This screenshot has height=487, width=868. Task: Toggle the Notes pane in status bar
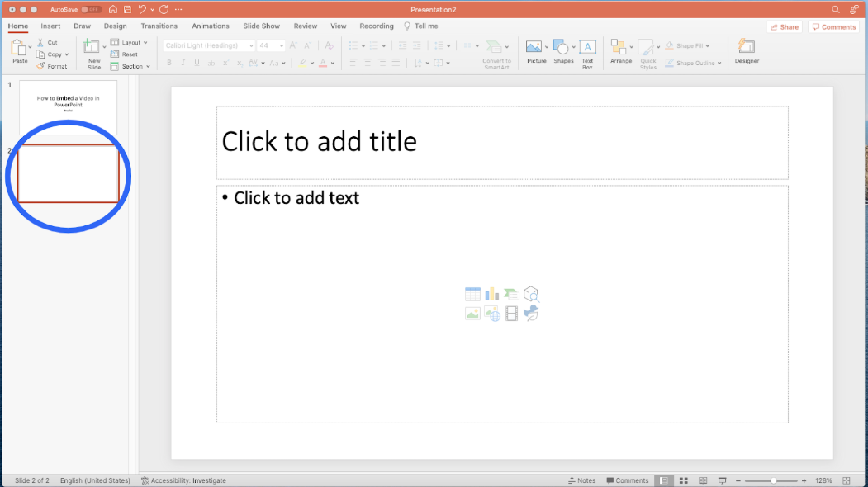pyautogui.click(x=582, y=480)
